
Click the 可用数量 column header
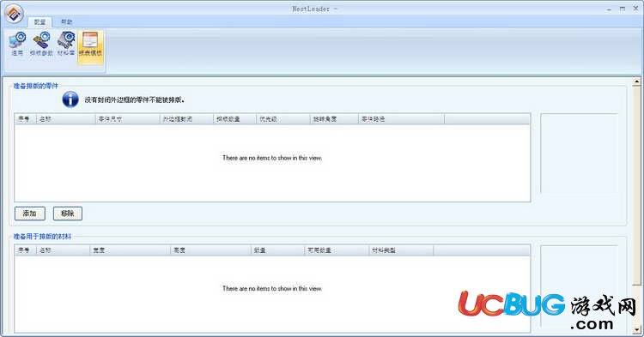[337, 250]
